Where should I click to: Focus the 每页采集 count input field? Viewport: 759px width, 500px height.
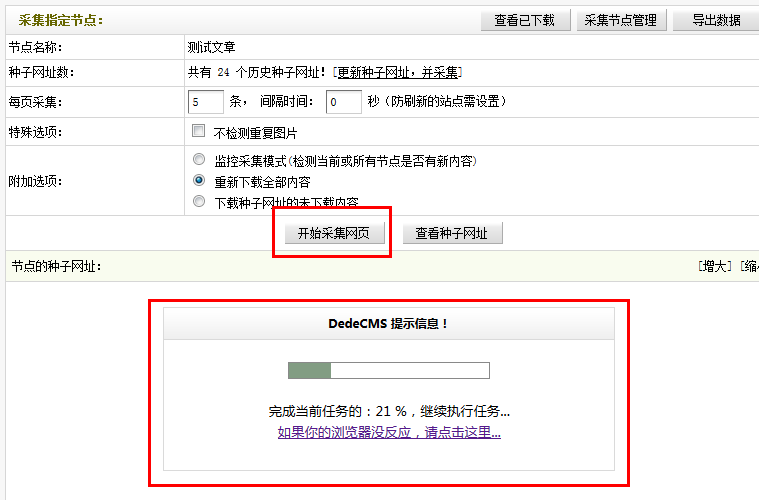205,102
